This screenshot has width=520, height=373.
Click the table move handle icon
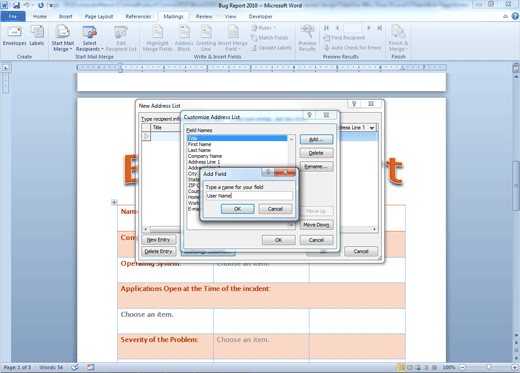point(114,202)
